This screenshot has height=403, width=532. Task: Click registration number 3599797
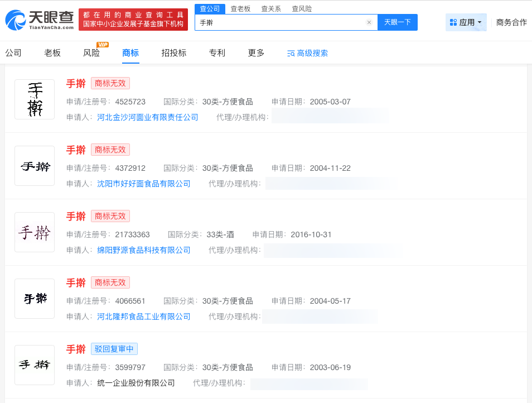130,367
